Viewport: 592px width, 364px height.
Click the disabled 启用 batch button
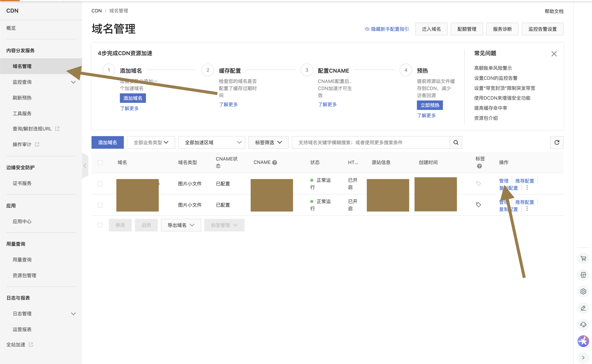click(x=146, y=225)
